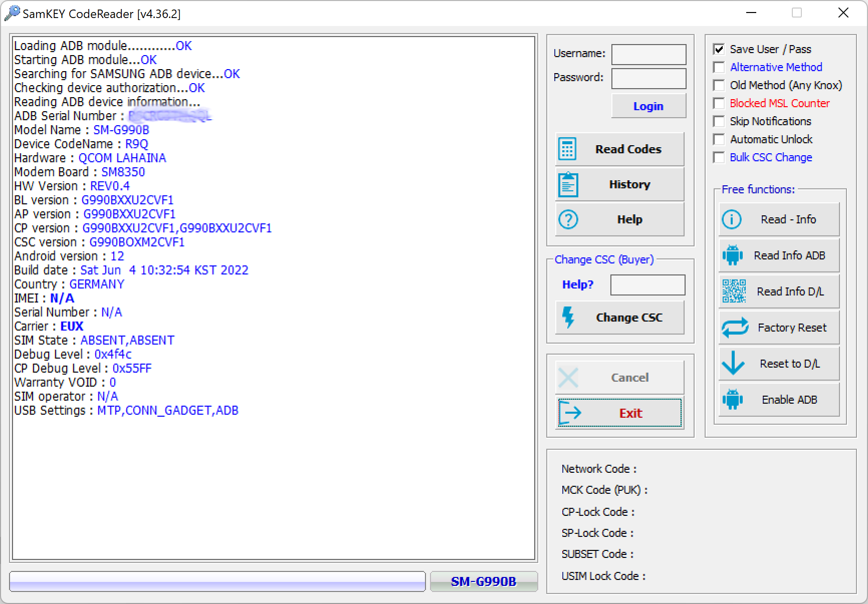Click the SIM State value ABSENT,ABSENT
Image resolution: width=868 pixels, height=604 pixels.
click(127, 340)
